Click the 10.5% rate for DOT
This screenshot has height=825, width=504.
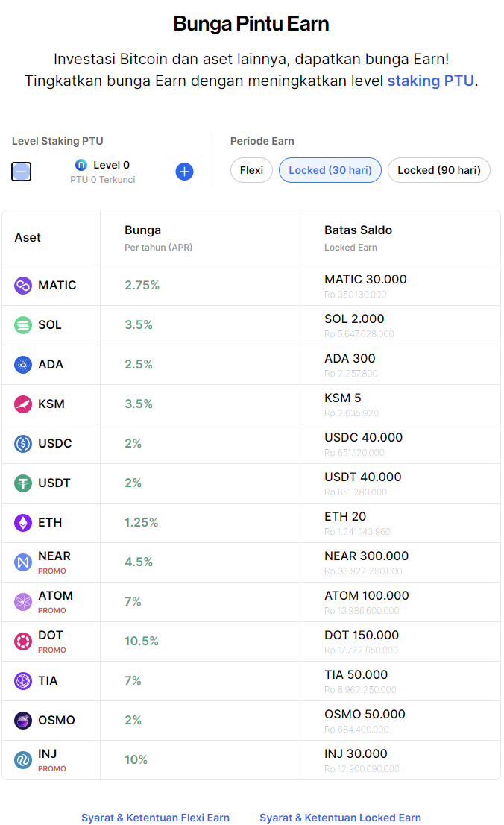point(142,642)
